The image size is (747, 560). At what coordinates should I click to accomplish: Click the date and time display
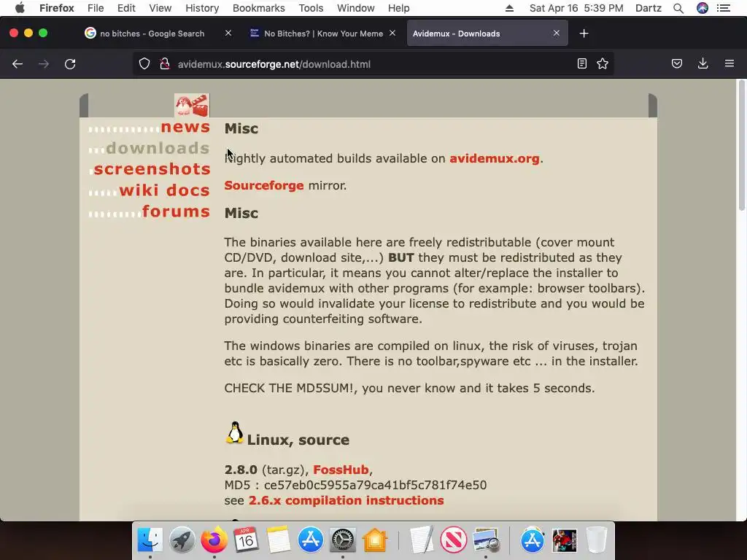(x=576, y=8)
